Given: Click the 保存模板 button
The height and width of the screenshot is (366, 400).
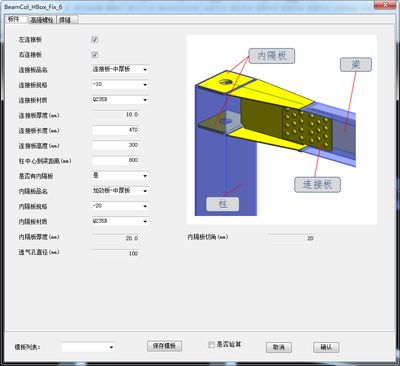Looking at the screenshot, I should coord(164,346).
